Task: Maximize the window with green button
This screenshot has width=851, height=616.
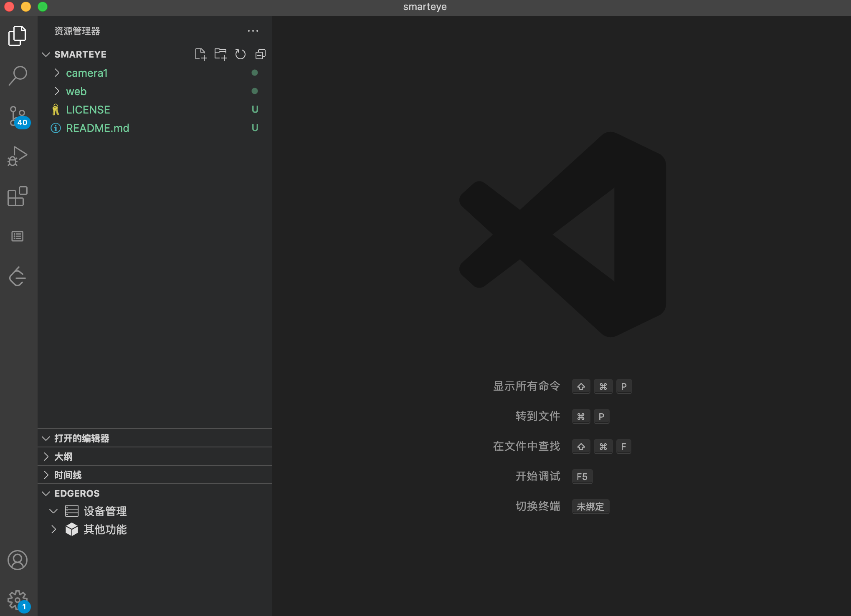Action: (x=43, y=7)
